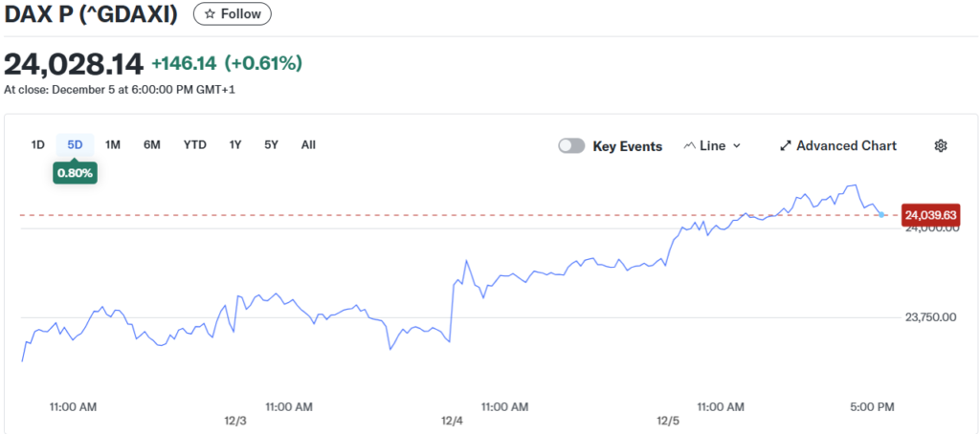Open chart settings via gear icon
Image resolution: width=980 pixels, height=434 pixels.
(x=940, y=145)
